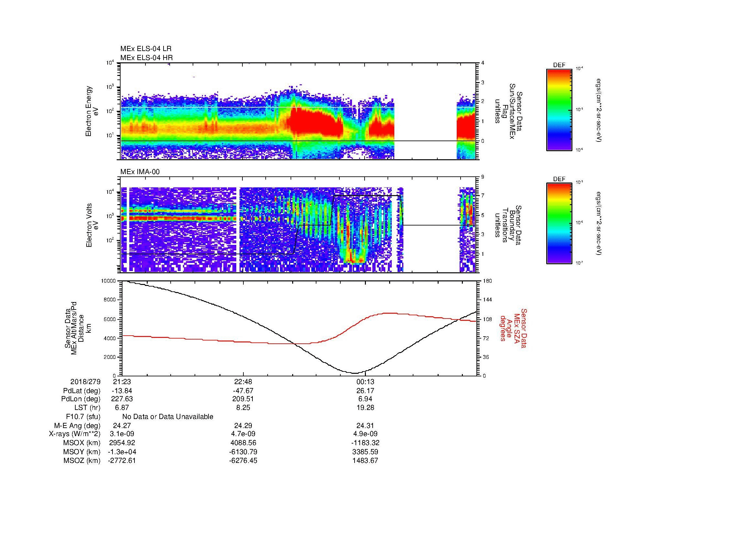This screenshot has width=756, height=534.
Task: Click the 'PdLon (deg)' row label
Action: 81,399
